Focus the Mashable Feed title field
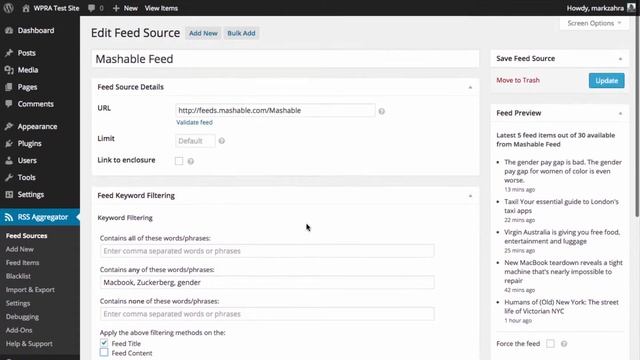 click(285, 59)
